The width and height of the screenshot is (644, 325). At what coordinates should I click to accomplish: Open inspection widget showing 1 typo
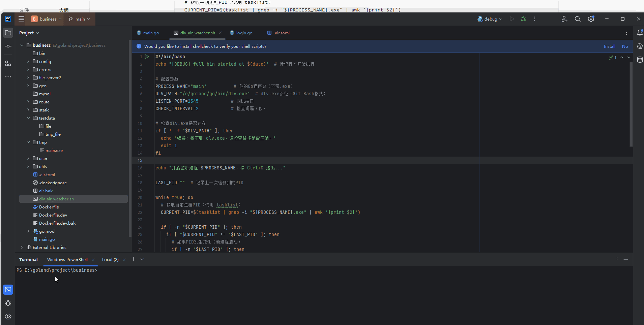tap(613, 57)
